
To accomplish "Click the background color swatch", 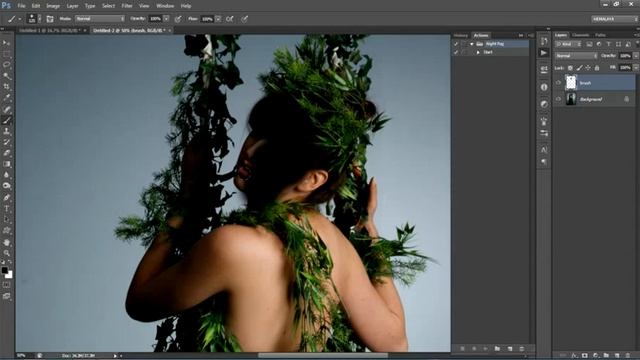I will point(9,275).
